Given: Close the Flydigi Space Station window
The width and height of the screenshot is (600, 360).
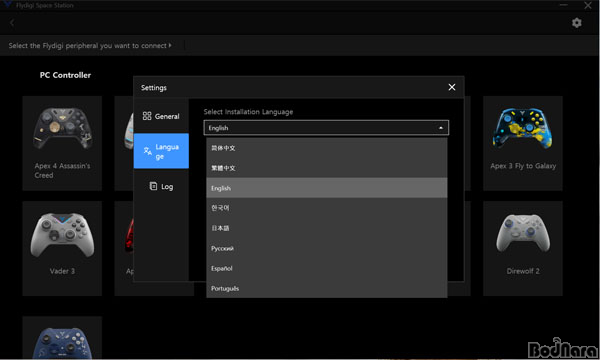Looking at the screenshot, I should pos(588,5).
